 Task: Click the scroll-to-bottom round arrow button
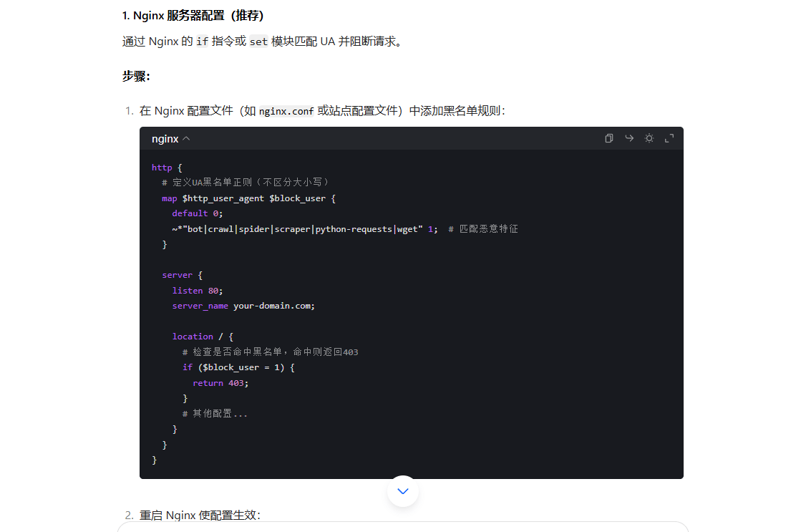pyautogui.click(x=402, y=491)
